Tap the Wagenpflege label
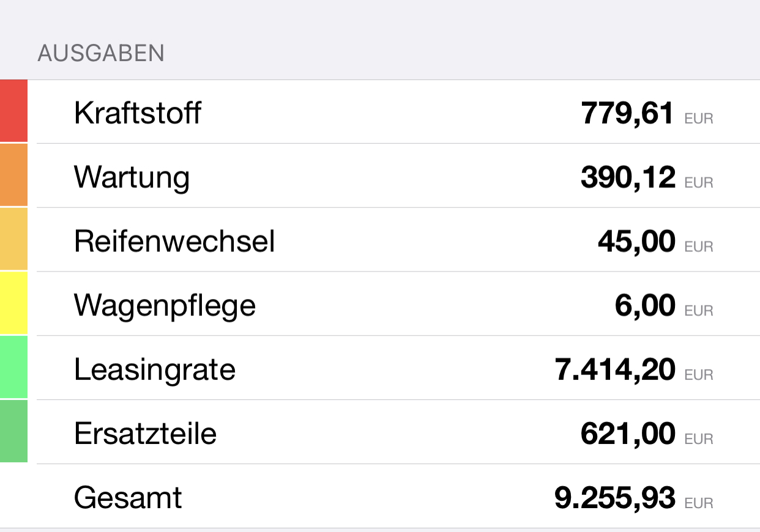Viewport: 760px width, 532px height. 165,306
